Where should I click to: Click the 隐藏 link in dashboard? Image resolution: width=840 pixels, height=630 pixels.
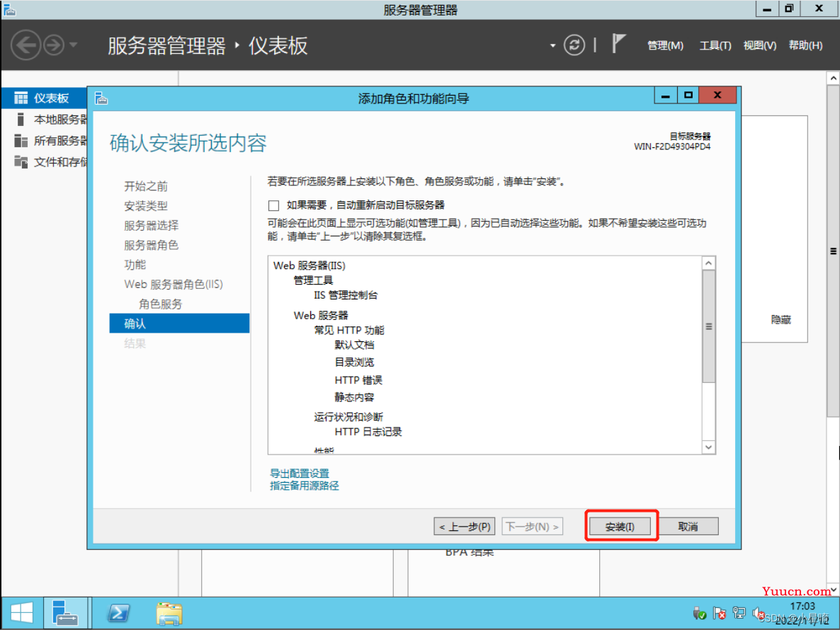tap(781, 319)
